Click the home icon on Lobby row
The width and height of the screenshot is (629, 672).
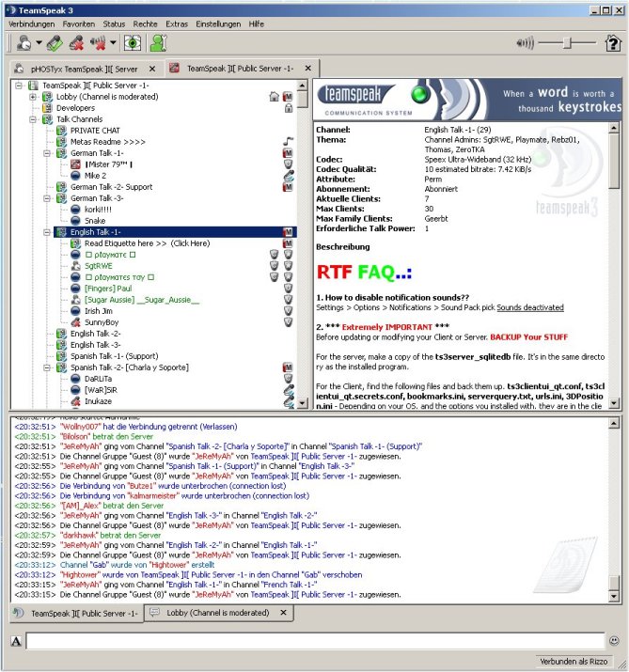[275, 97]
